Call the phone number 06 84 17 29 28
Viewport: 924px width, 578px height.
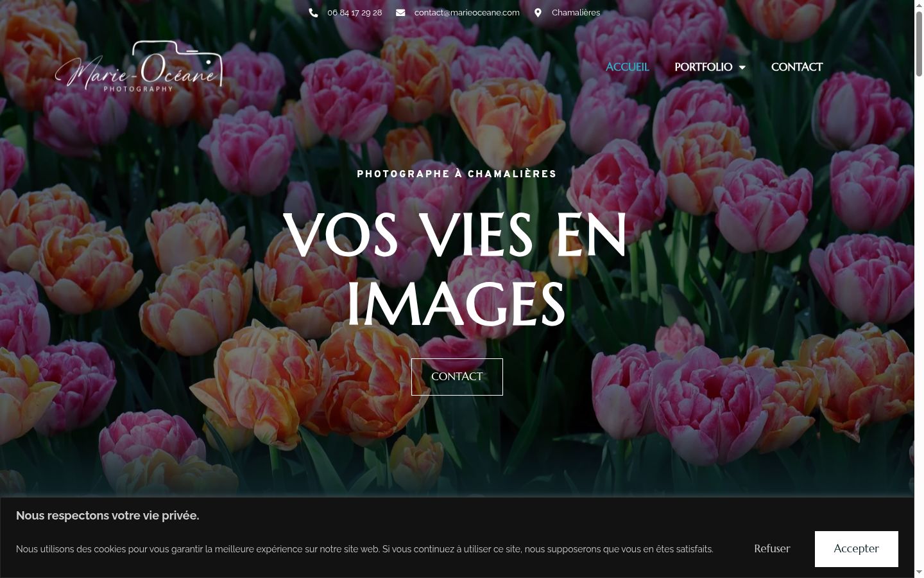tap(355, 13)
